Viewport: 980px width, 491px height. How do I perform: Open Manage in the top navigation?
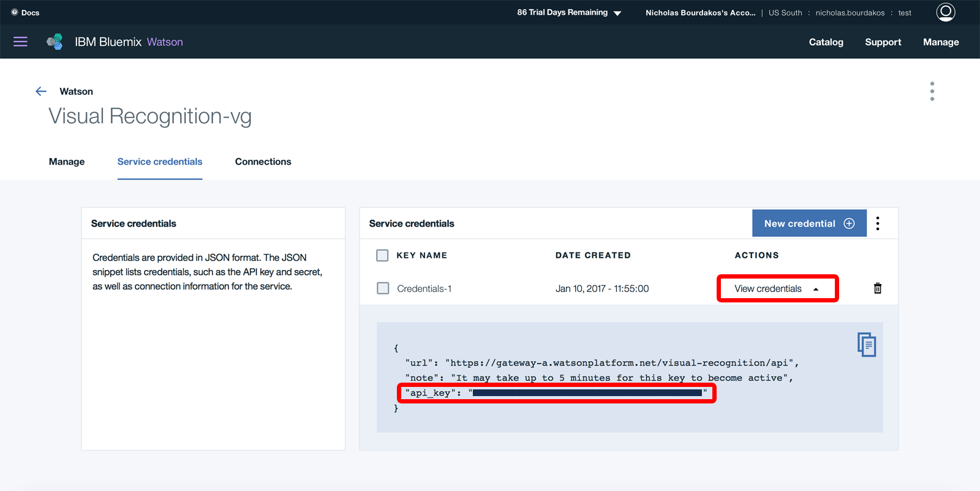941,42
